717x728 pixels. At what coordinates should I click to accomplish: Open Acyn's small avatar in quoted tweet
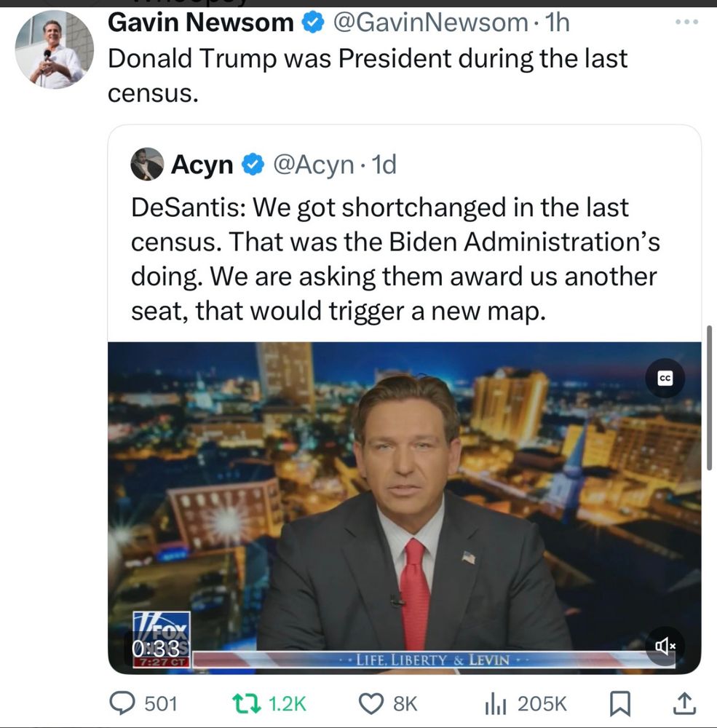pos(147,164)
